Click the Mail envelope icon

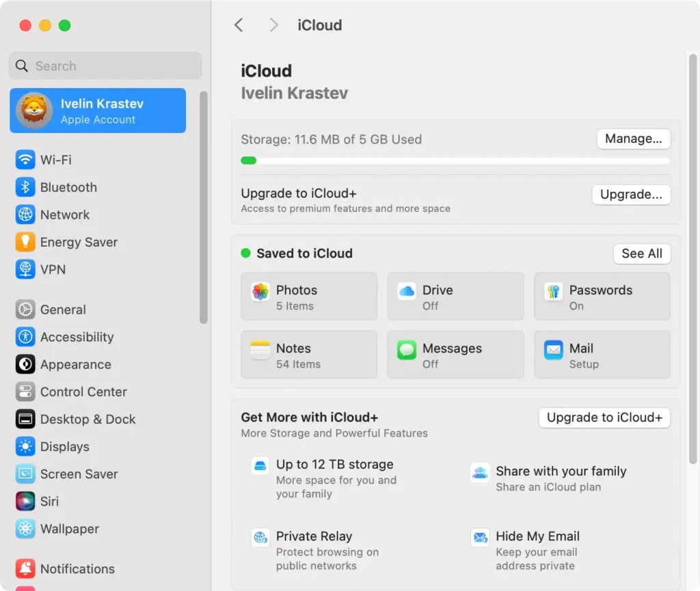coord(554,350)
